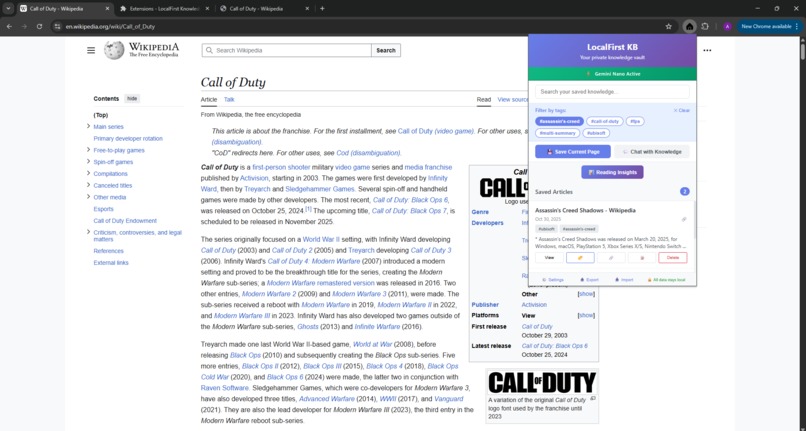The width and height of the screenshot is (806, 431).
Task: Click Import in the popup footer
Action: (624, 280)
